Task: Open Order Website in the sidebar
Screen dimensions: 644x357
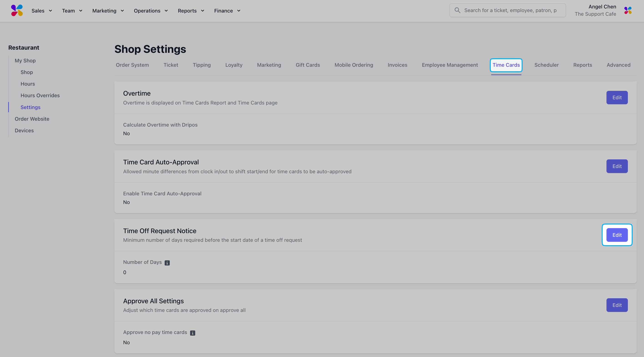Action: pyautogui.click(x=32, y=119)
